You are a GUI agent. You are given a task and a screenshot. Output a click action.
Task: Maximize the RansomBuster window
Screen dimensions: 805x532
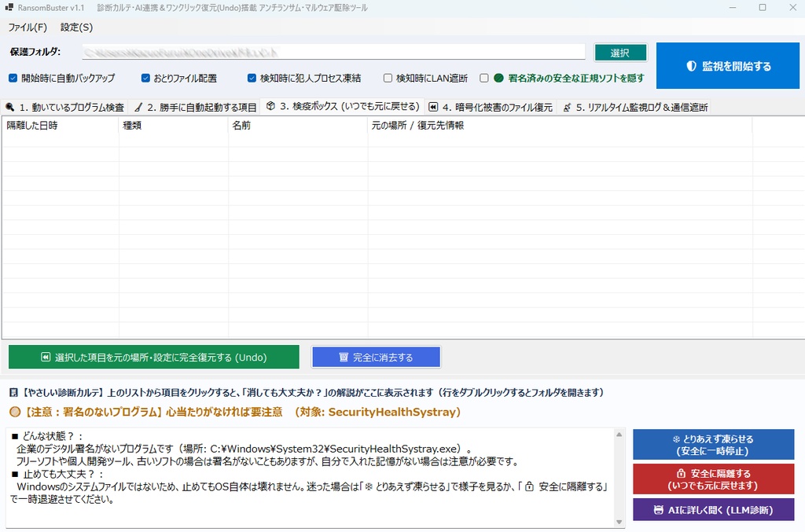click(763, 8)
